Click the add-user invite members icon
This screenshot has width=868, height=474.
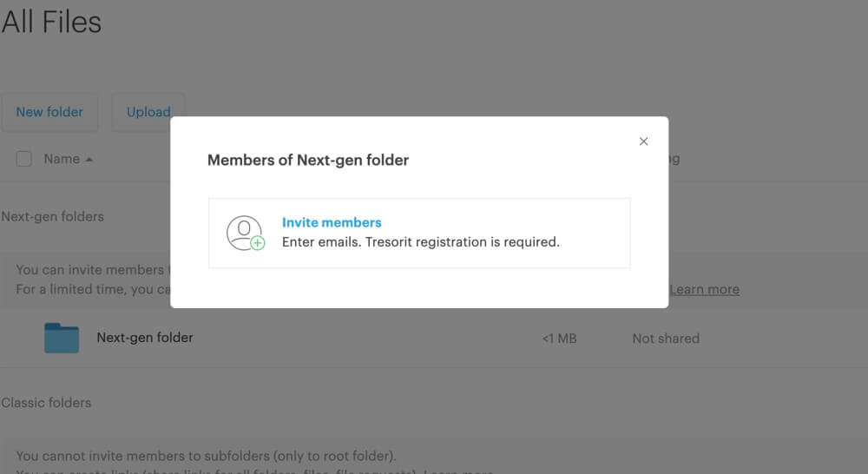(x=246, y=234)
